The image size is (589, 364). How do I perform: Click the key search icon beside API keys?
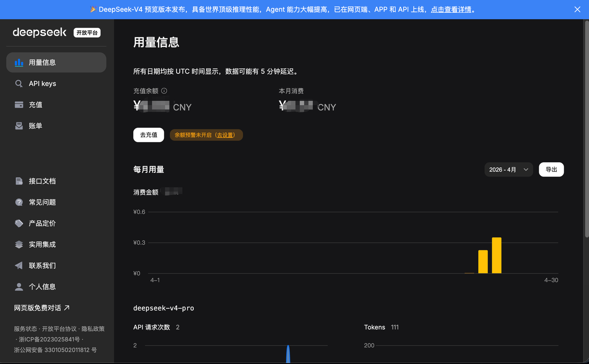pyautogui.click(x=19, y=84)
